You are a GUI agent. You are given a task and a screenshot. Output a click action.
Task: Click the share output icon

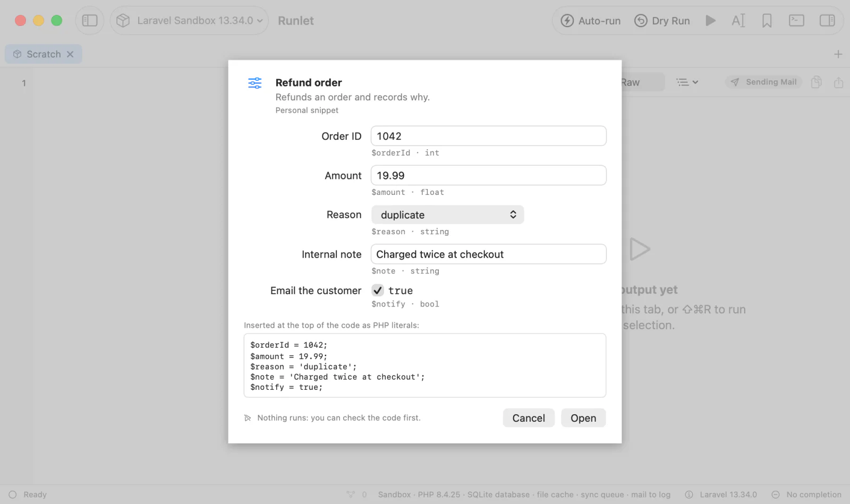(x=838, y=82)
